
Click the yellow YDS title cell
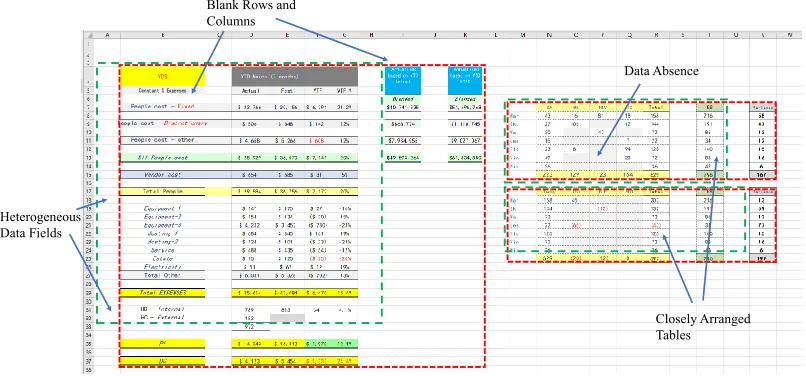click(162, 76)
